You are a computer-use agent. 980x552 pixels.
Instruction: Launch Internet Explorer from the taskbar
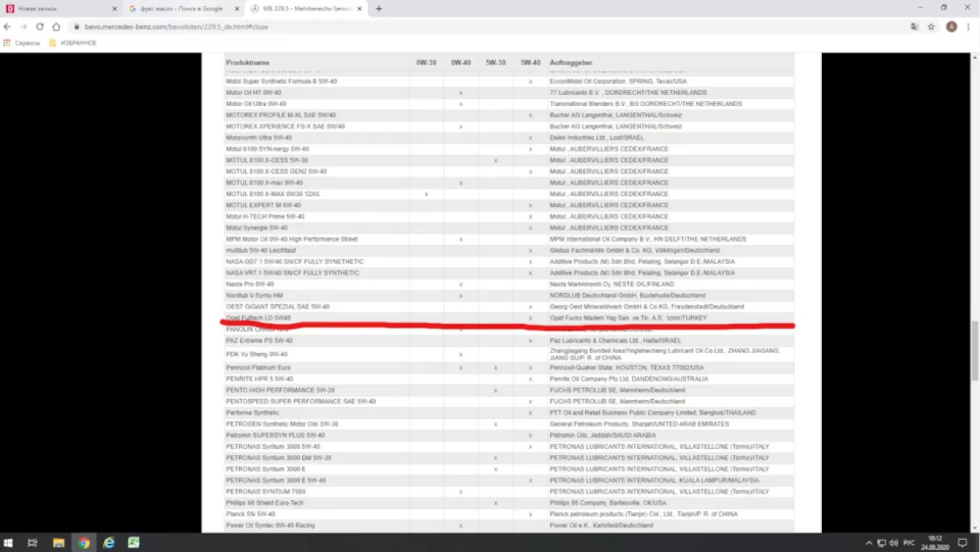[108, 543]
